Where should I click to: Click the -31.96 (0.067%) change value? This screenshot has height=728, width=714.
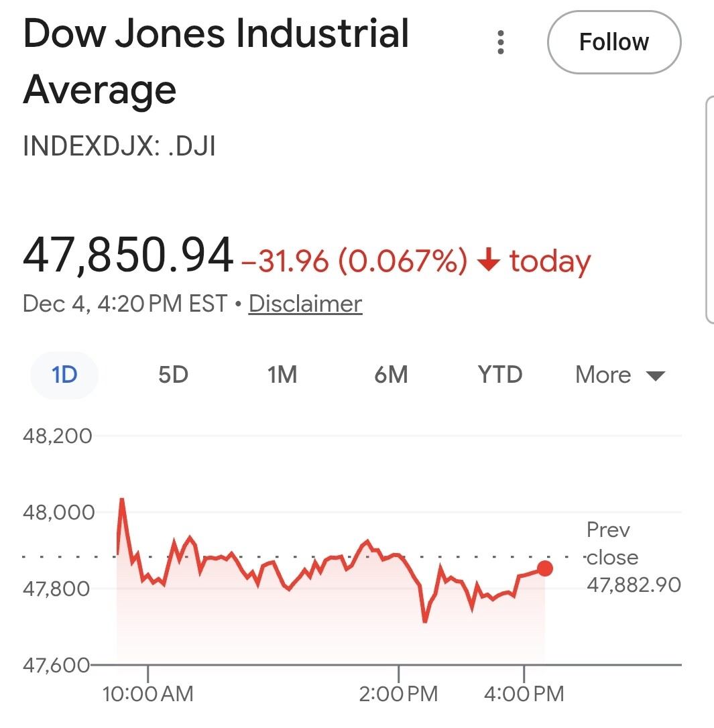tap(353, 261)
